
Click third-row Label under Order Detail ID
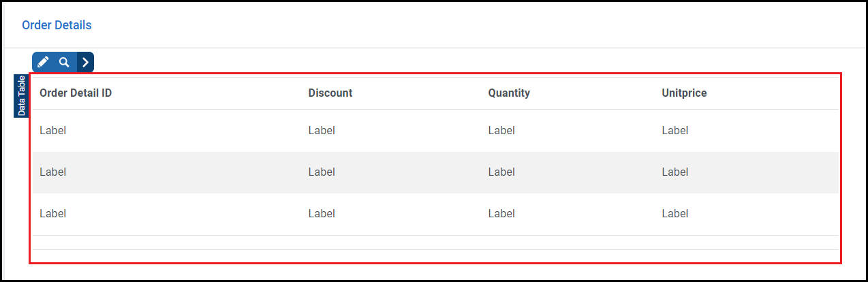53,214
